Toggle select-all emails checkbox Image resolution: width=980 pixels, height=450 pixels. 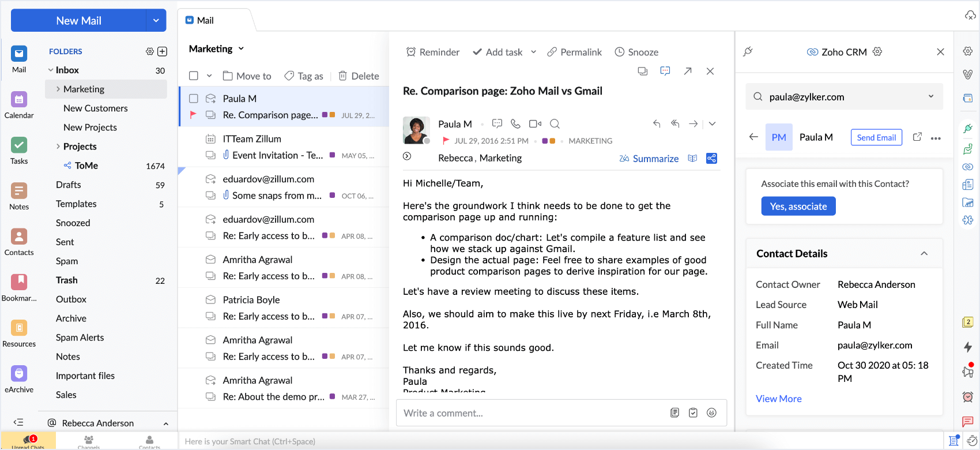pos(194,76)
